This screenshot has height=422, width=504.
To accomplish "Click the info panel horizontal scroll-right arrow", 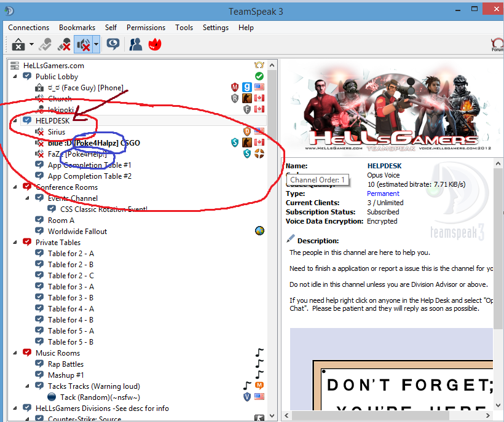I will [487, 416].
